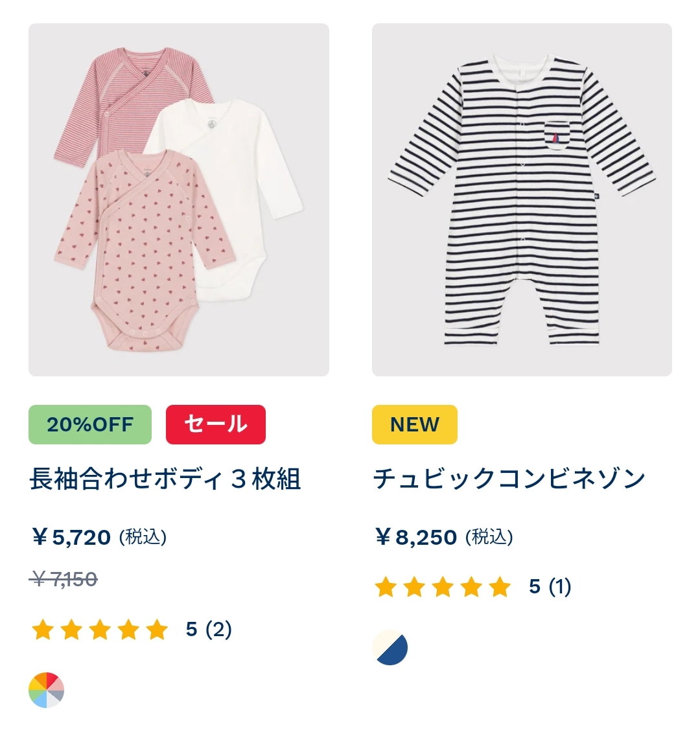This screenshot has height=732, width=700.
Task: Click the red セール badge
Action: pyautogui.click(x=216, y=424)
